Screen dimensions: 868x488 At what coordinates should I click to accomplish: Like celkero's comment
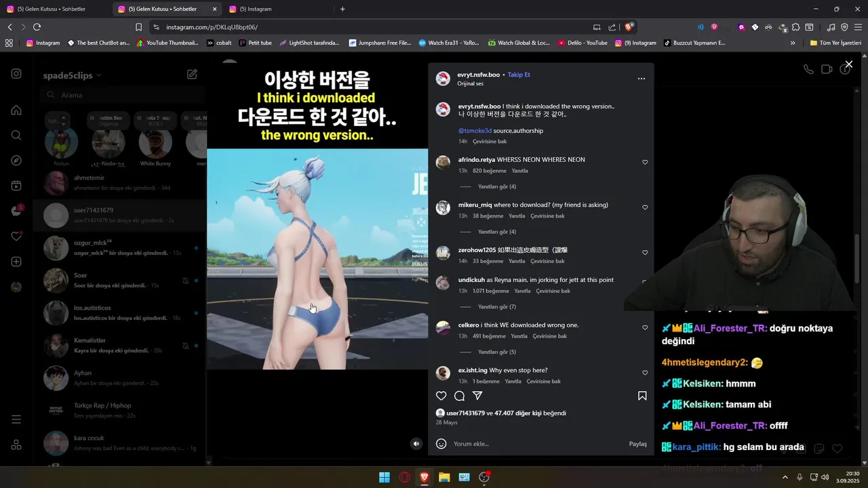click(x=645, y=328)
